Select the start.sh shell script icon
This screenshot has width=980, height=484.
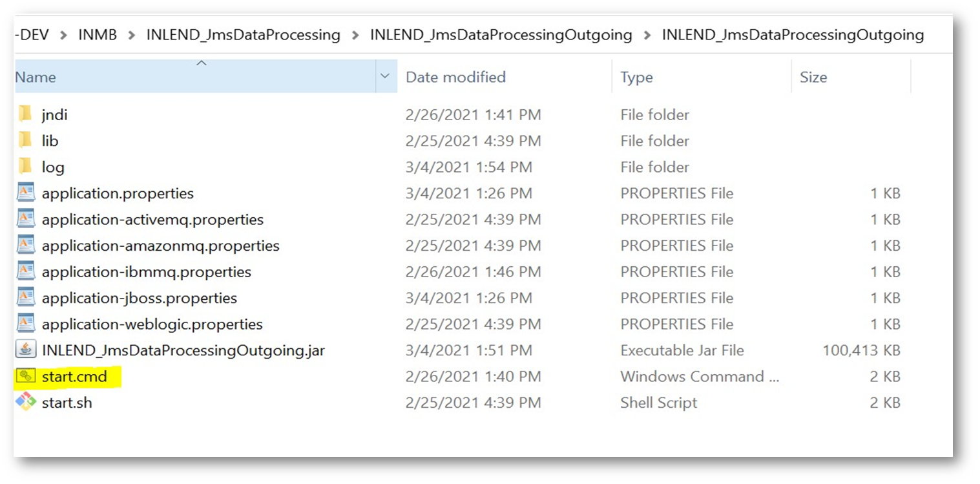pos(25,402)
